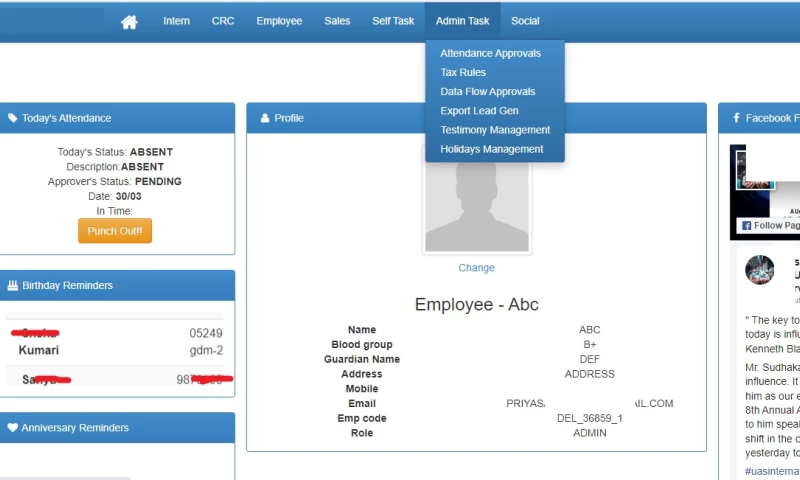Screen dimensions: 800x480
Task: Click the Guardian Name value DEF
Action: (589, 359)
